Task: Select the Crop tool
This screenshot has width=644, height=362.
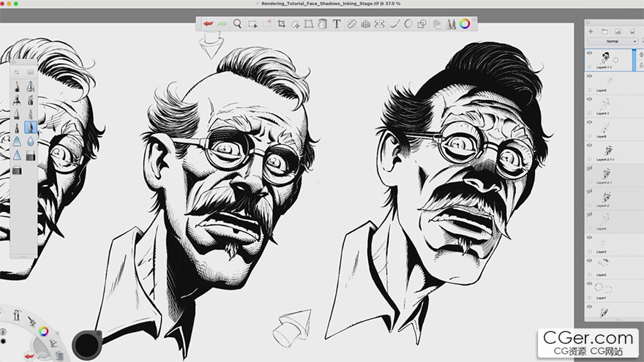Action: pyautogui.click(x=281, y=24)
